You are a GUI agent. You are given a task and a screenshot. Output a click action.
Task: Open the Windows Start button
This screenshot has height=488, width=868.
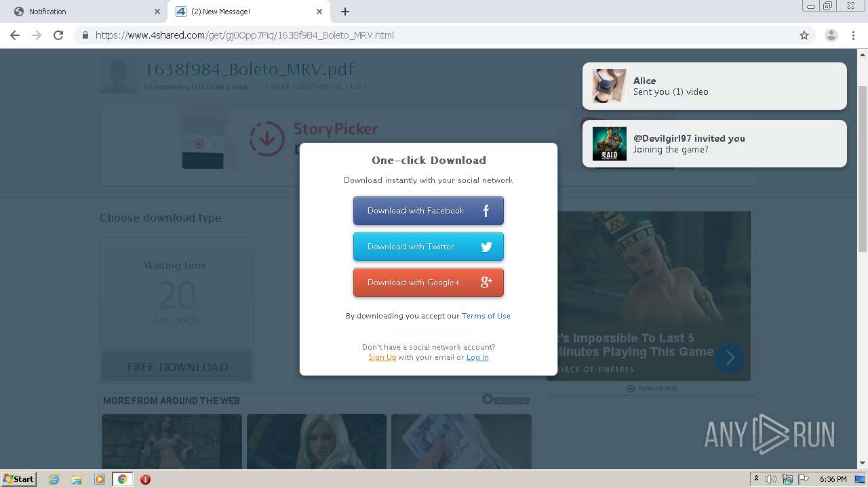point(18,479)
